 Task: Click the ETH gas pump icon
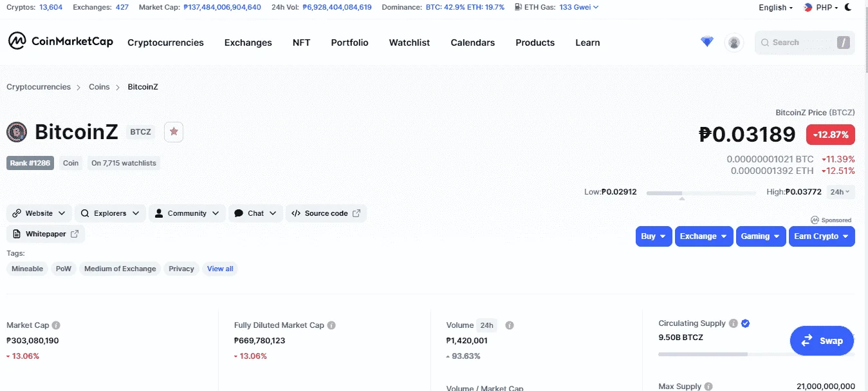click(x=518, y=7)
